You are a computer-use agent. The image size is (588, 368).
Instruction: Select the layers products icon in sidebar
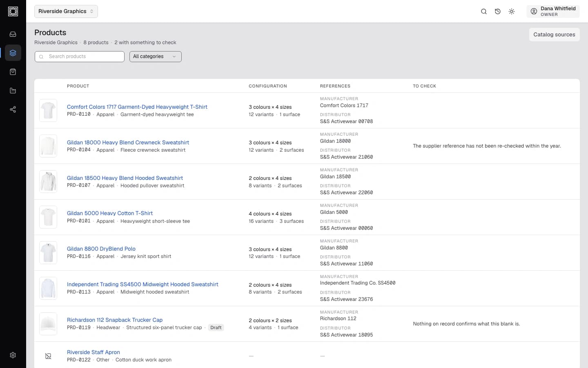pos(13,53)
